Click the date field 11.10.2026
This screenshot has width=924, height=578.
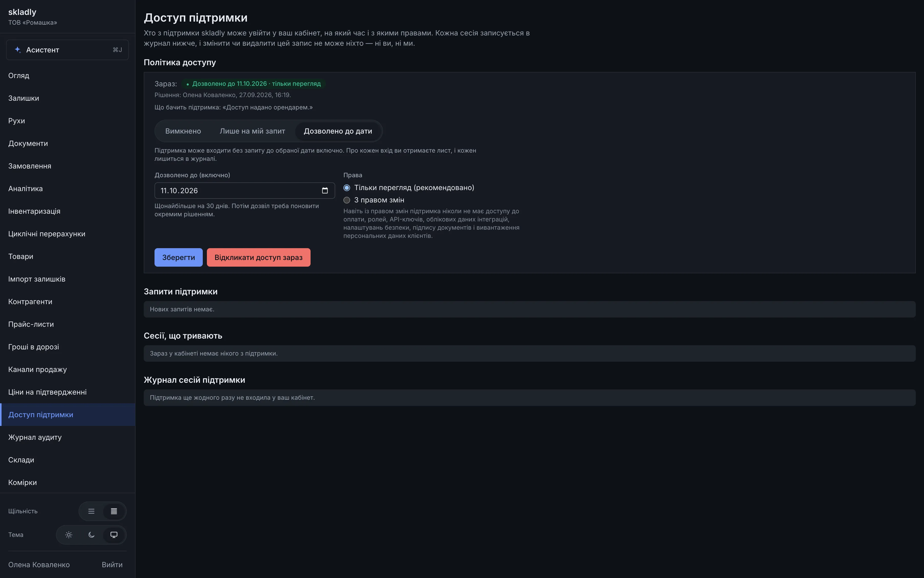[x=245, y=190]
